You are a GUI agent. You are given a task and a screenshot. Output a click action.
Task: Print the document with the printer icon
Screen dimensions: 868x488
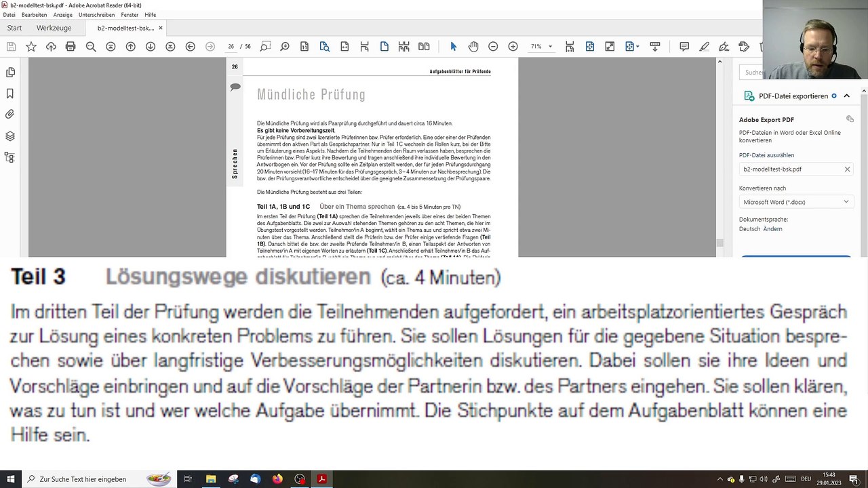pyautogui.click(x=71, y=46)
